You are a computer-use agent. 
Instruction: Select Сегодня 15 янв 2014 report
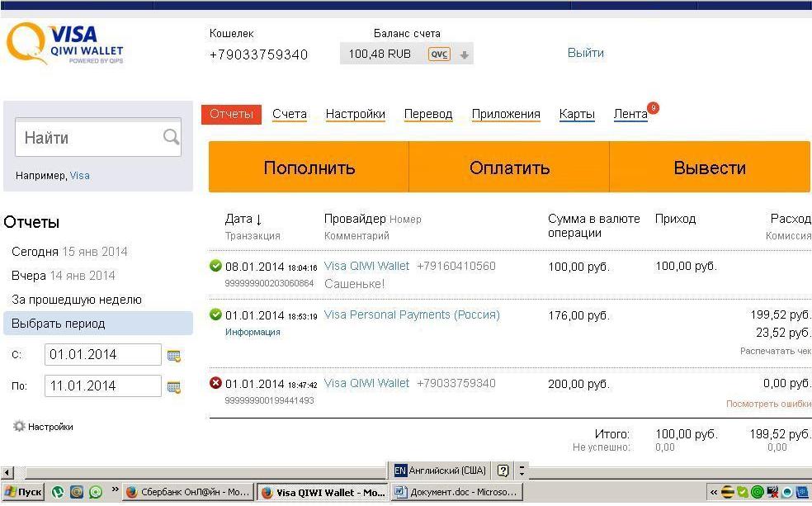coord(69,252)
